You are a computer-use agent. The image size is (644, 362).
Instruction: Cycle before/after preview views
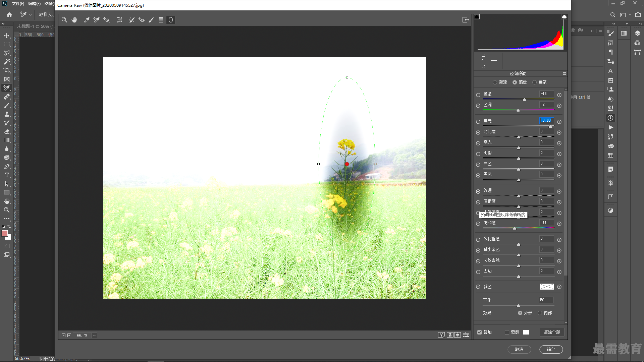coord(441,335)
